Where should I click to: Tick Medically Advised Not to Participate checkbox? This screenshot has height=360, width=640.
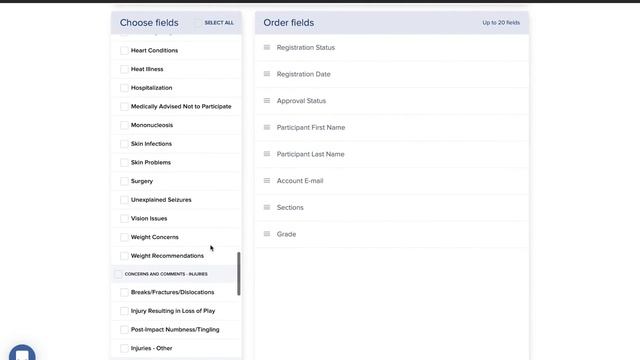pyautogui.click(x=124, y=107)
